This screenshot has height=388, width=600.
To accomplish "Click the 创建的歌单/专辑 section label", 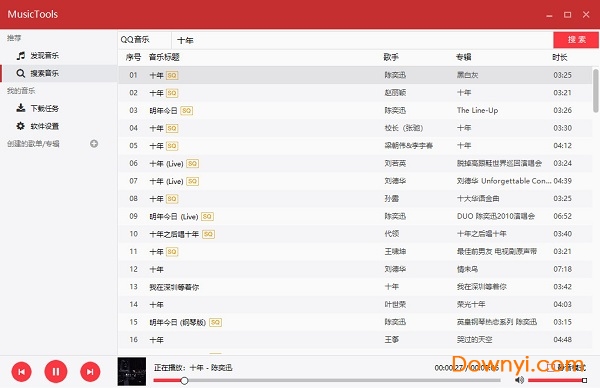I will tap(33, 144).
